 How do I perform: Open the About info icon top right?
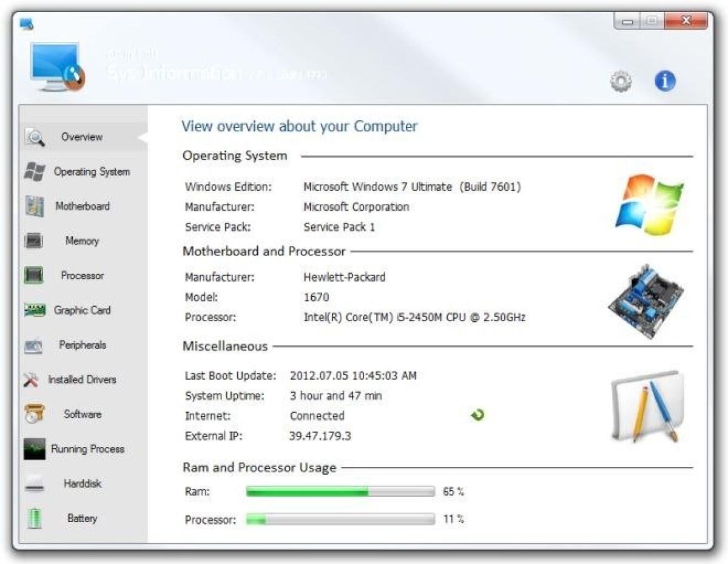(665, 81)
